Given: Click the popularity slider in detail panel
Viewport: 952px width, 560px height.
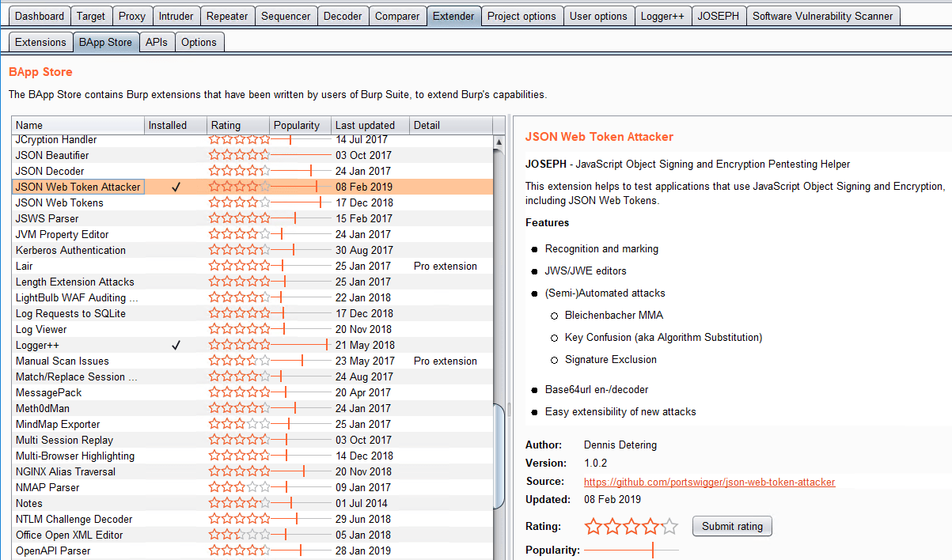Looking at the screenshot, I should point(632,550).
